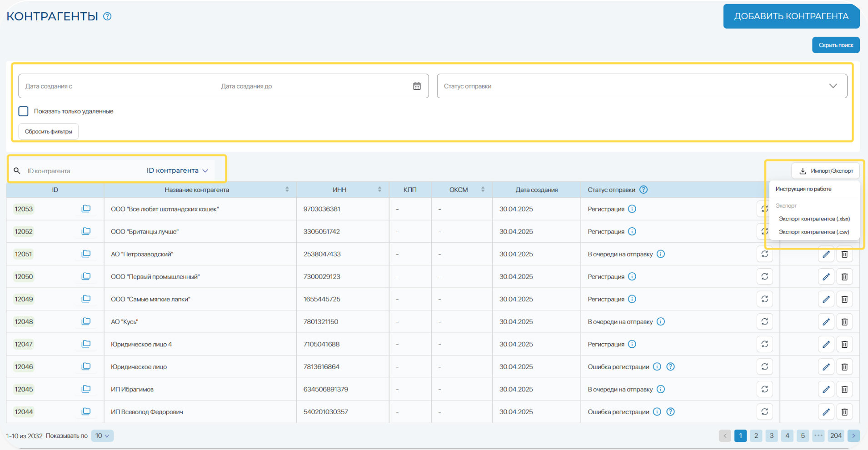Open Инструкция по работе menu entry
Viewport: 868px width, 450px height.
[x=803, y=189]
